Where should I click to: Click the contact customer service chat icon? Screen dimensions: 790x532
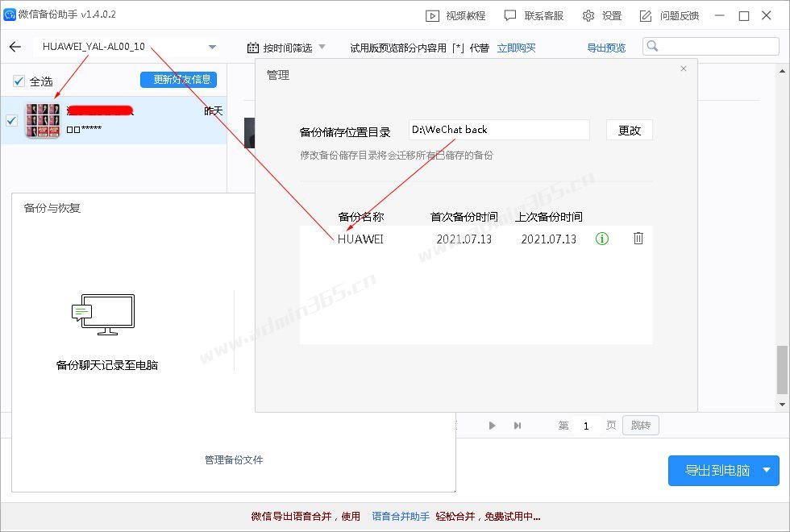coord(509,15)
